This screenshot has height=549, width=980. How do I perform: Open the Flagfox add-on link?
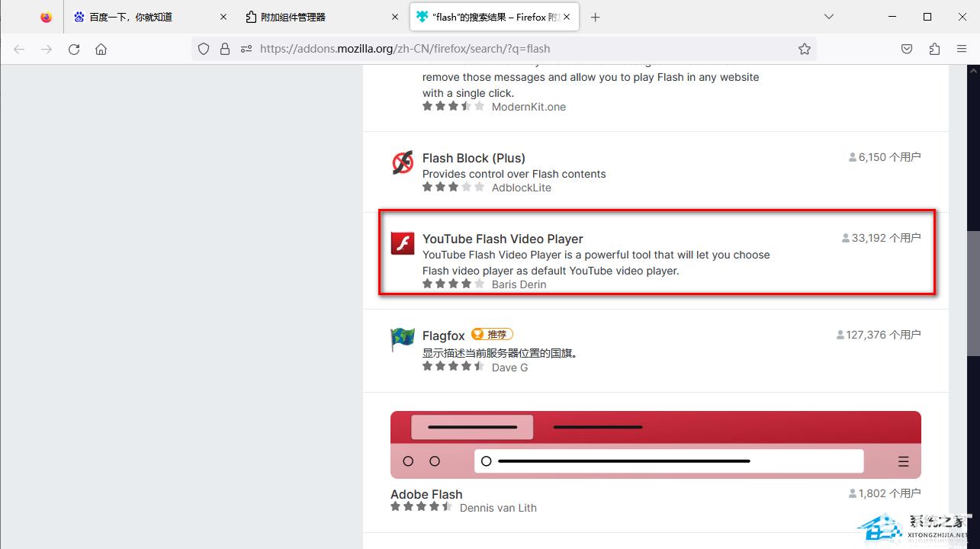tap(443, 335)
